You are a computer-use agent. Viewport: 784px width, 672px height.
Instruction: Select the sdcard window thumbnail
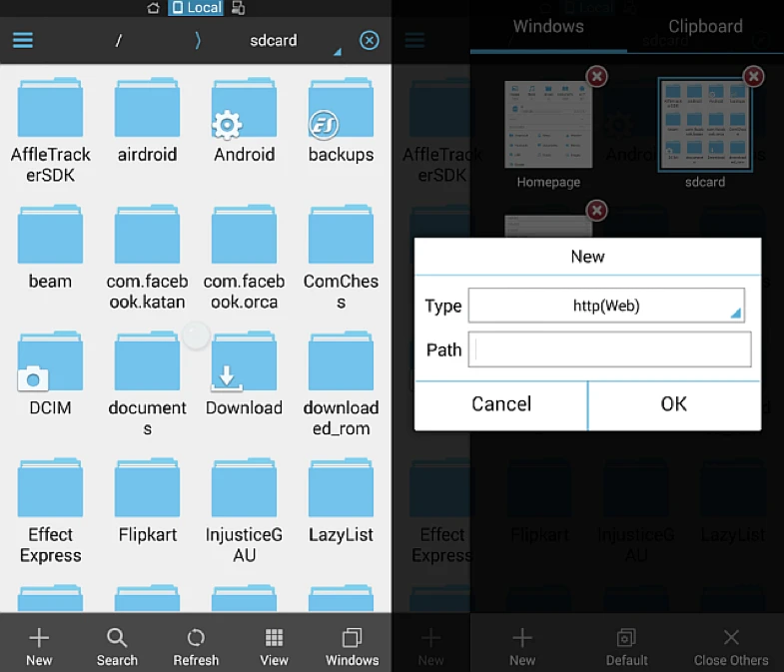(x=705, y=125)
